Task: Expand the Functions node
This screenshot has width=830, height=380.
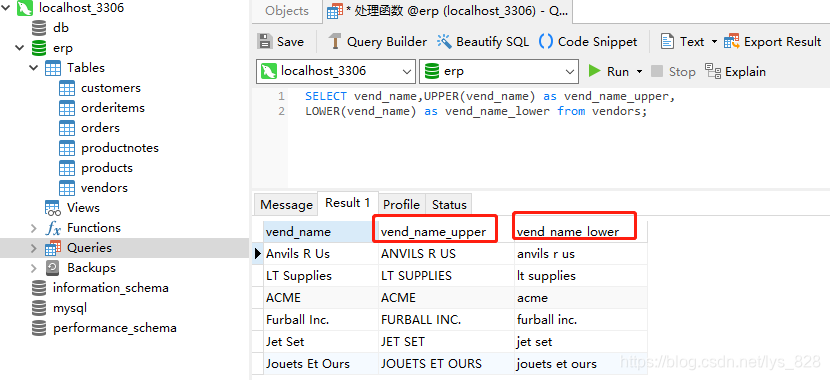Action: (33, 228)
